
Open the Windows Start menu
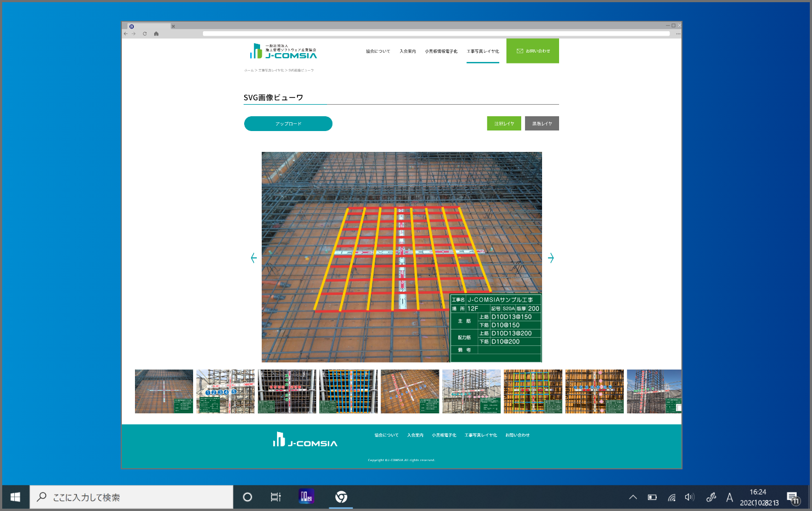point(15,497)
